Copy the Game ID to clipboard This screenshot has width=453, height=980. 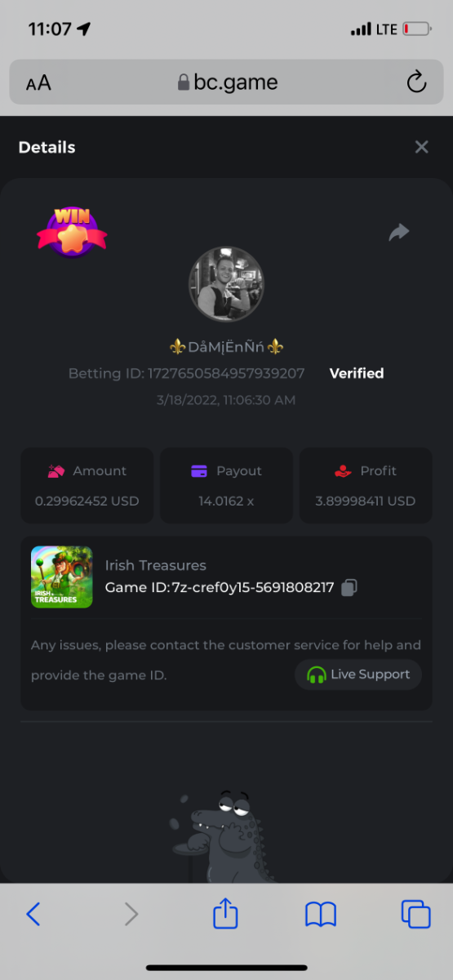pos(349,587)
